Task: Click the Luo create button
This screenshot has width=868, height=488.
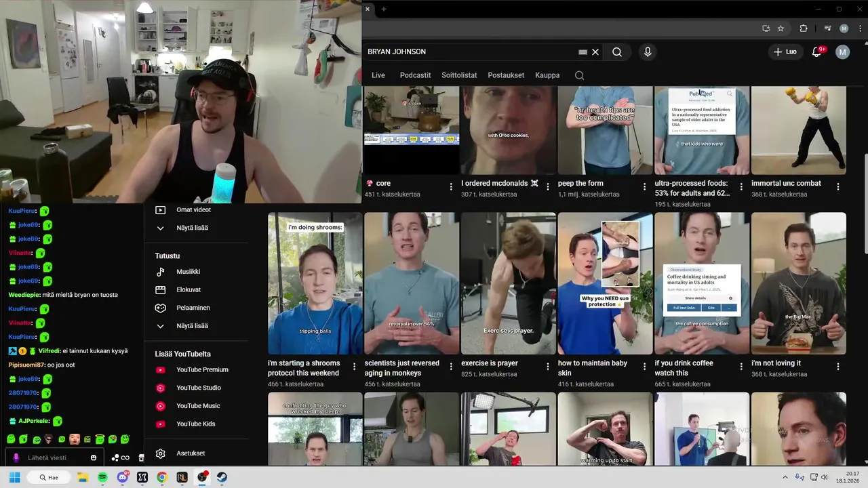Action: coord(785,52)
